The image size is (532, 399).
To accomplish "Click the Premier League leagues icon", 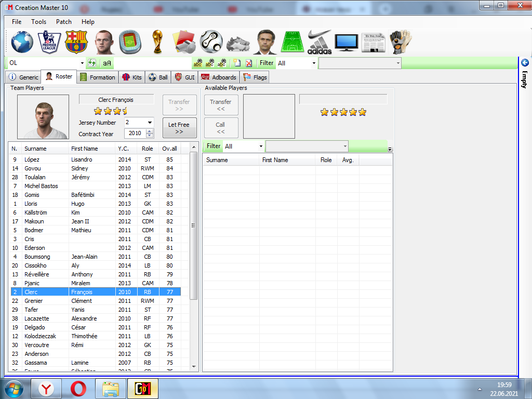I will coord(50,42).
